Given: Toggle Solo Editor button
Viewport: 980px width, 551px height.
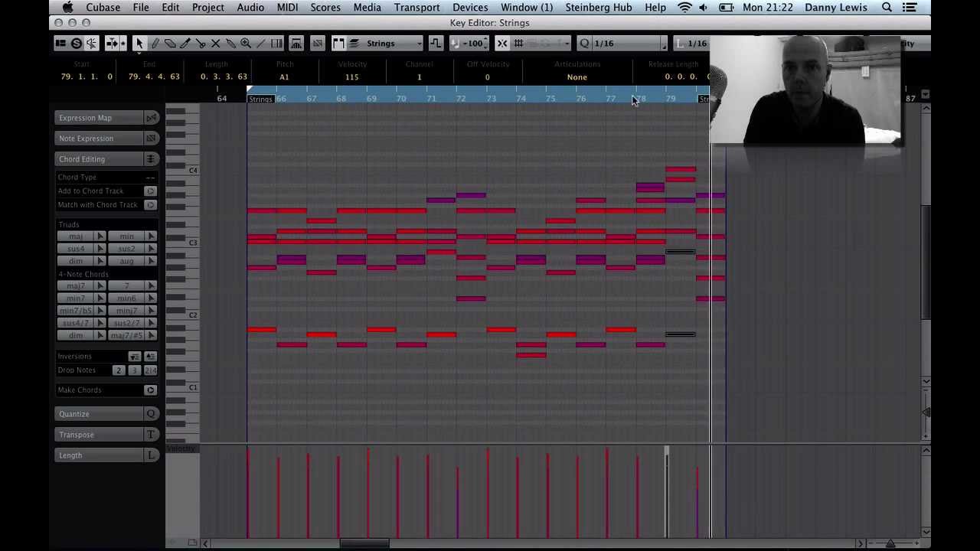Looking at the screenshot, I should pos(76,44).
